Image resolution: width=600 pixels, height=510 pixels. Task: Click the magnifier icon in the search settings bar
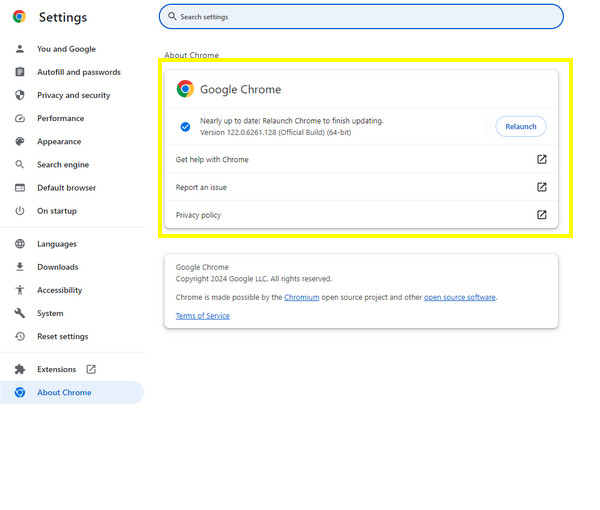(172, 16)
